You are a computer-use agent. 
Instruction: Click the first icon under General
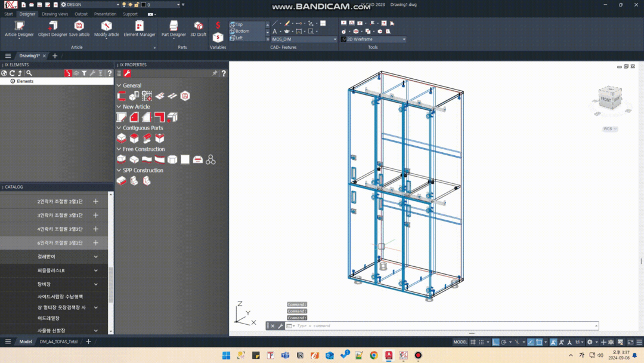pyautogui.click(x=121, y=96)
